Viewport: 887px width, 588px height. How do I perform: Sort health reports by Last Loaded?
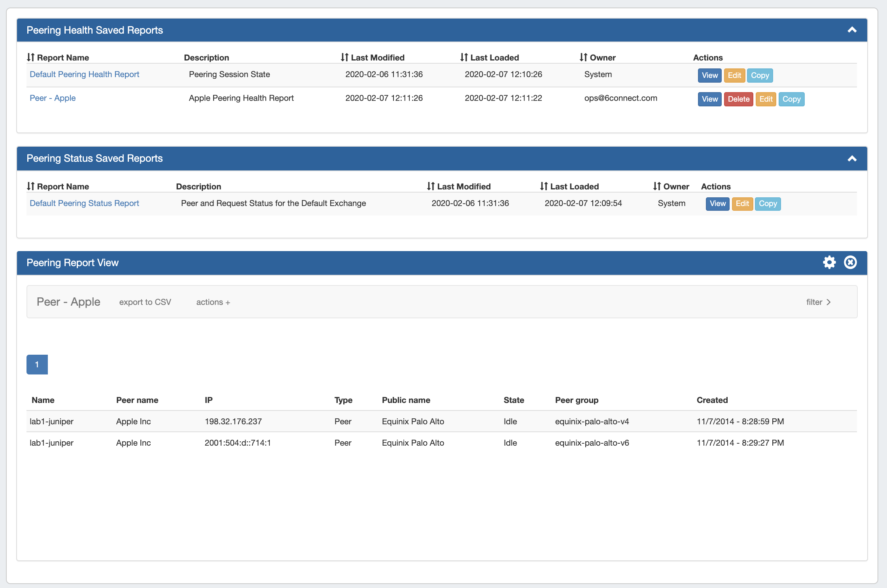490,58
